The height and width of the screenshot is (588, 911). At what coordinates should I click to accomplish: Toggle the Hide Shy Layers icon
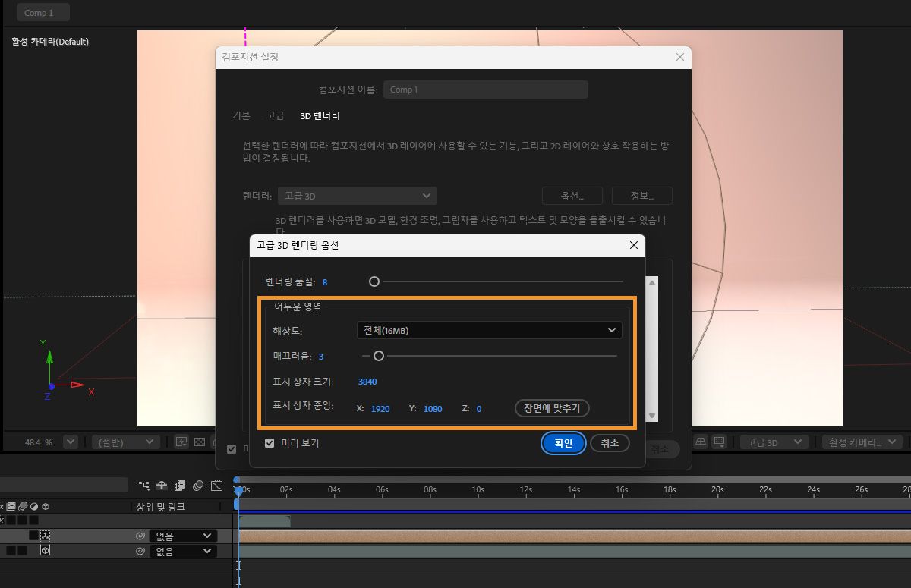tap(161, 486)
